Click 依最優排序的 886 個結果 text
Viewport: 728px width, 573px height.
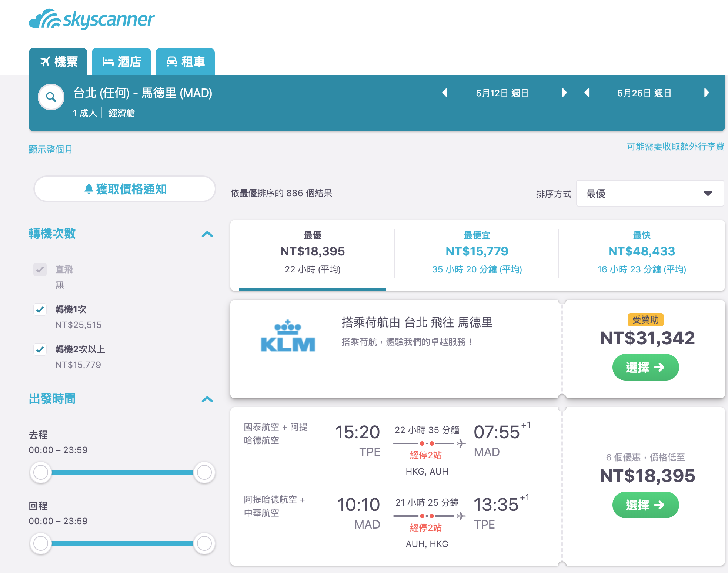pos(281,193)
